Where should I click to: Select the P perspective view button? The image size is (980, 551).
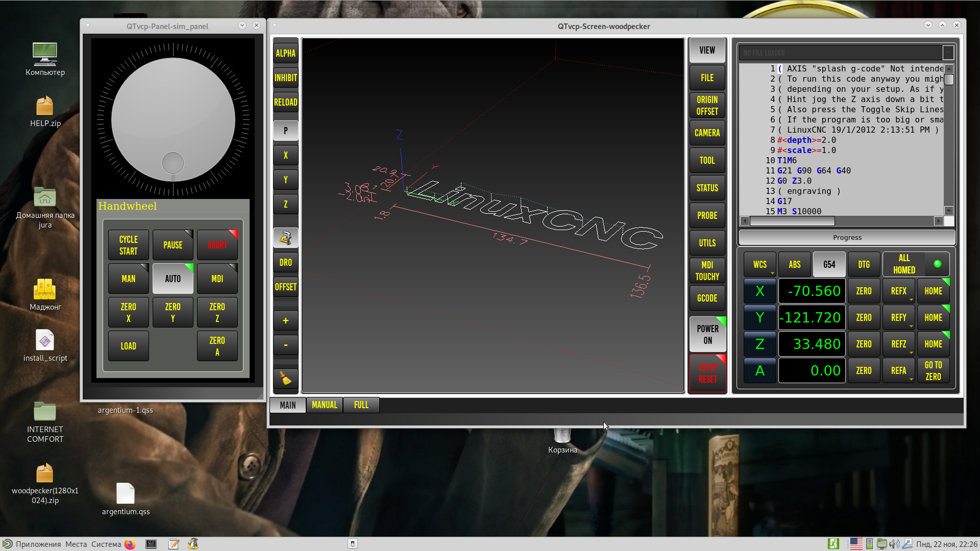point(285,131)
